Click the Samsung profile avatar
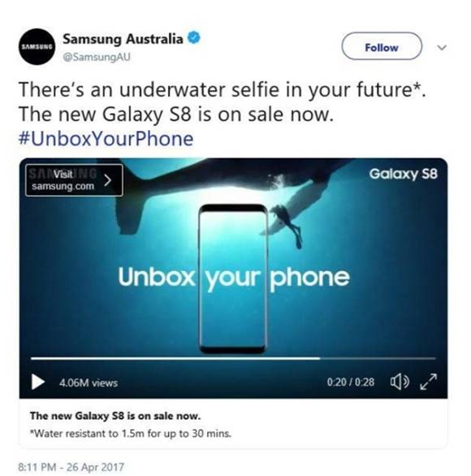471x476 pixels. coord(37,47)
